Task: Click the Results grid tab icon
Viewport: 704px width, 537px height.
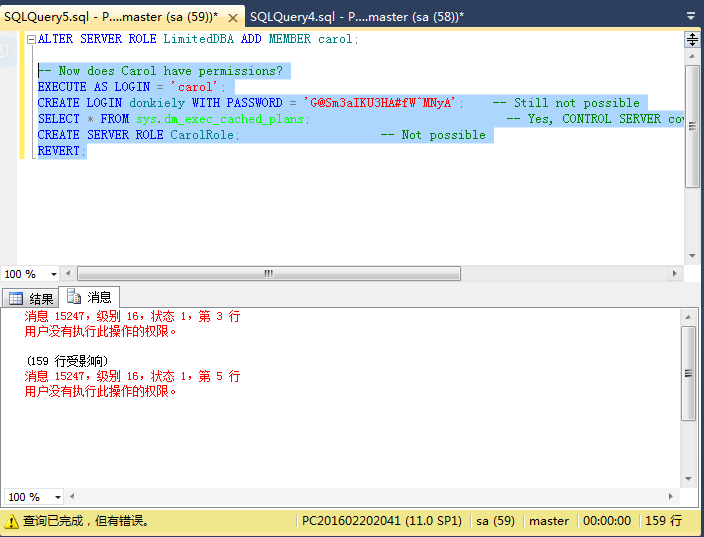Action: click(x=16, y=298)
